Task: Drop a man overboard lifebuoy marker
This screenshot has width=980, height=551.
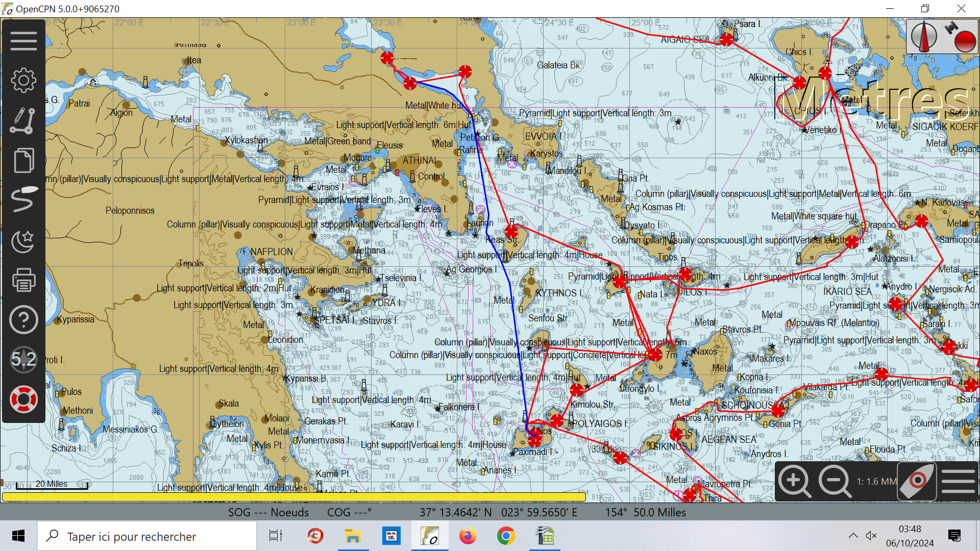Action: click(x=23, y=399)
